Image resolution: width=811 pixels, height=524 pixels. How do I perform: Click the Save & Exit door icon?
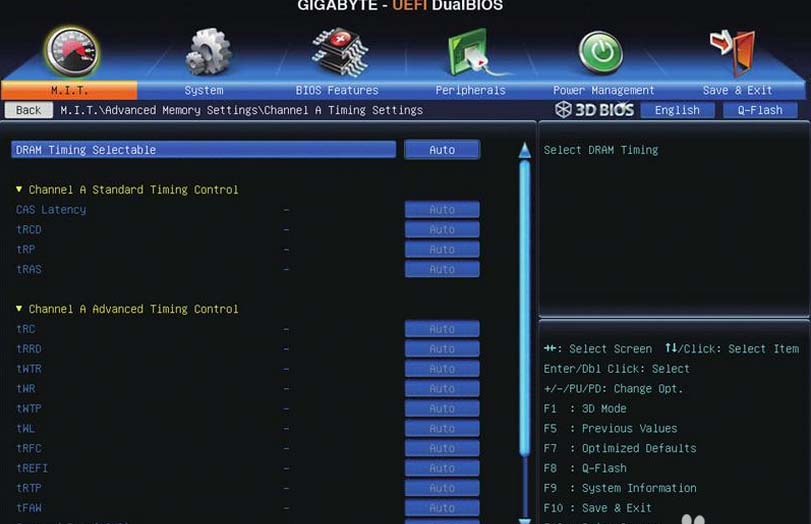point(733,53)
